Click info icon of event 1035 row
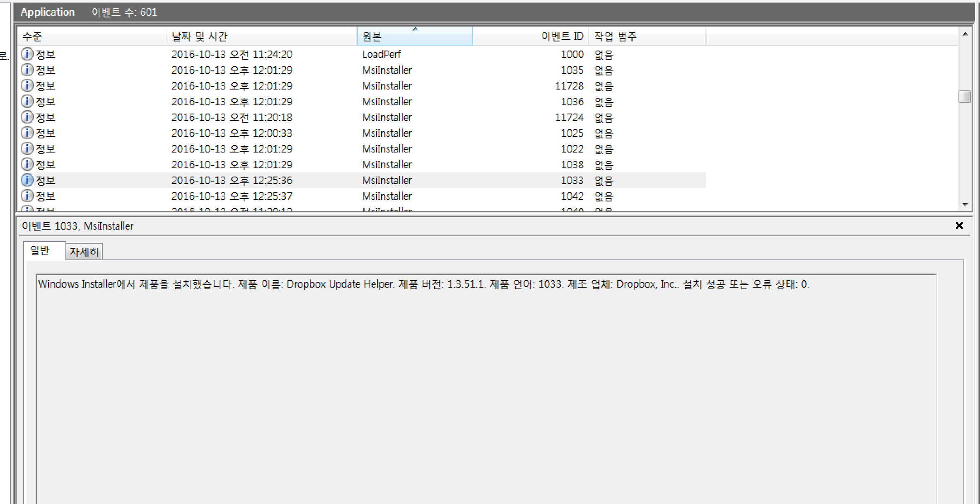The image size is (980, 504). click(x=27, y=70)
